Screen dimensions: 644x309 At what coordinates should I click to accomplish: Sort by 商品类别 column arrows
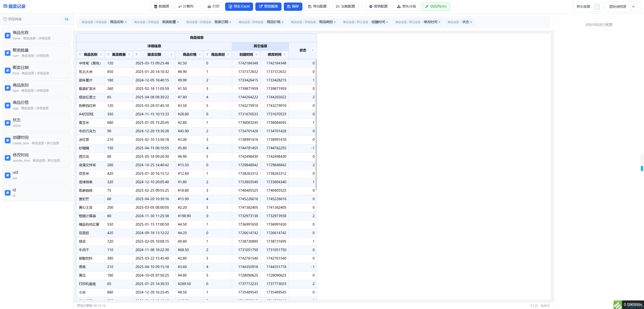pos(228,55)
